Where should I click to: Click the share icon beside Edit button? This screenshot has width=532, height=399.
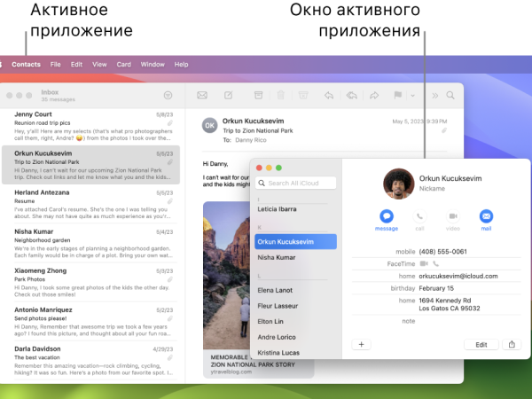pos(512,344)
